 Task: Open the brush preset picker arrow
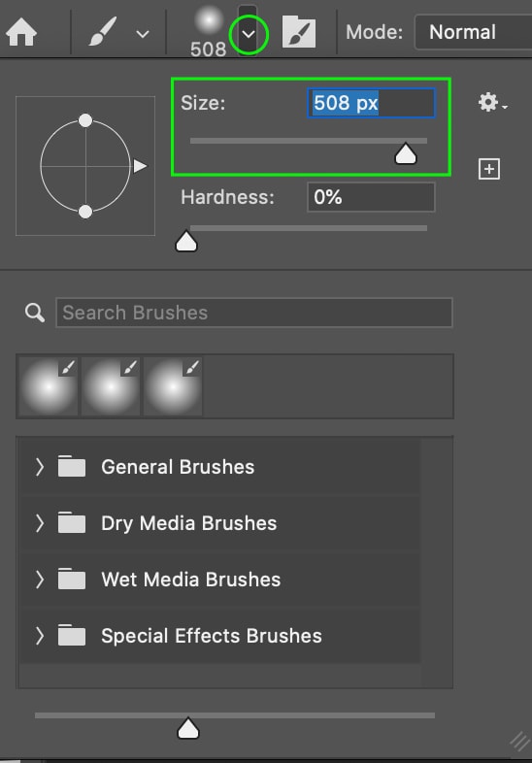click(x=249, y=34)
